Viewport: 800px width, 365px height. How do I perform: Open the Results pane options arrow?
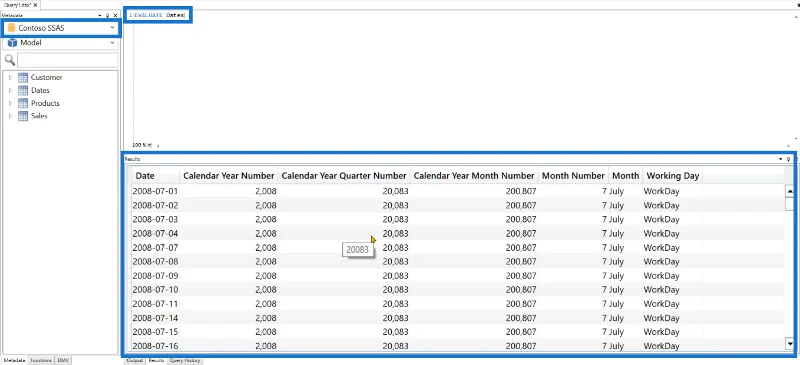[x=781, y=159]
